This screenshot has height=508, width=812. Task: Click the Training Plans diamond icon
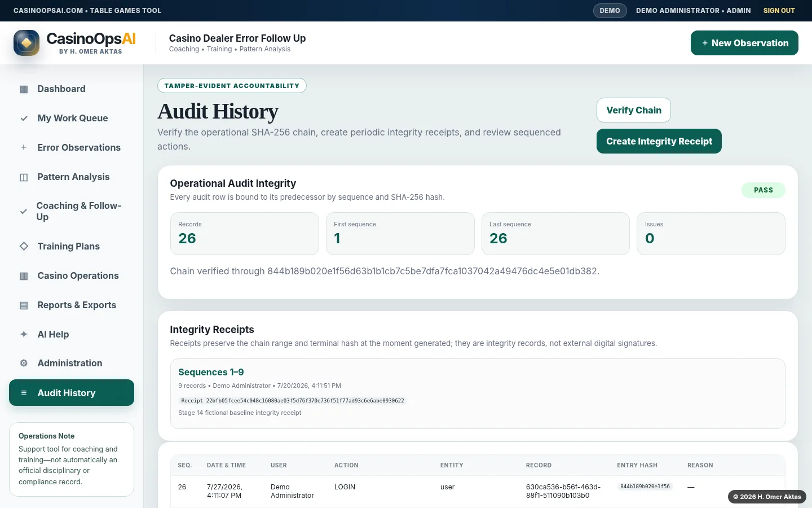tap(24, 246)
